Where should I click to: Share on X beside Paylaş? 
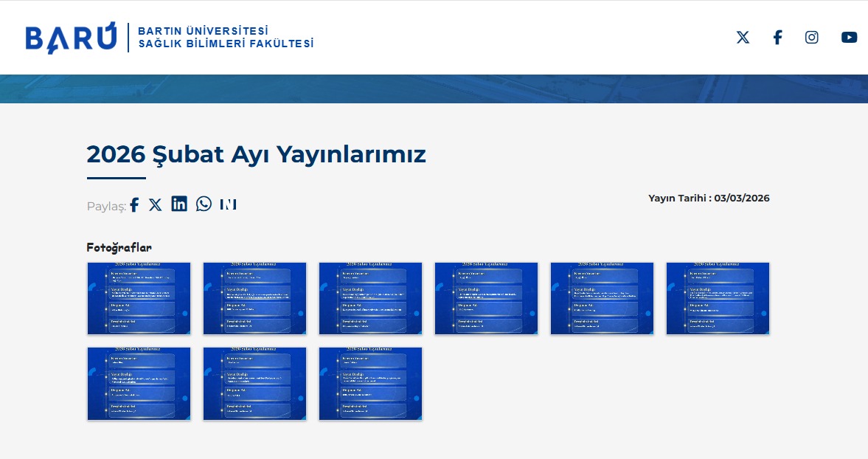[x=156, y=205]
